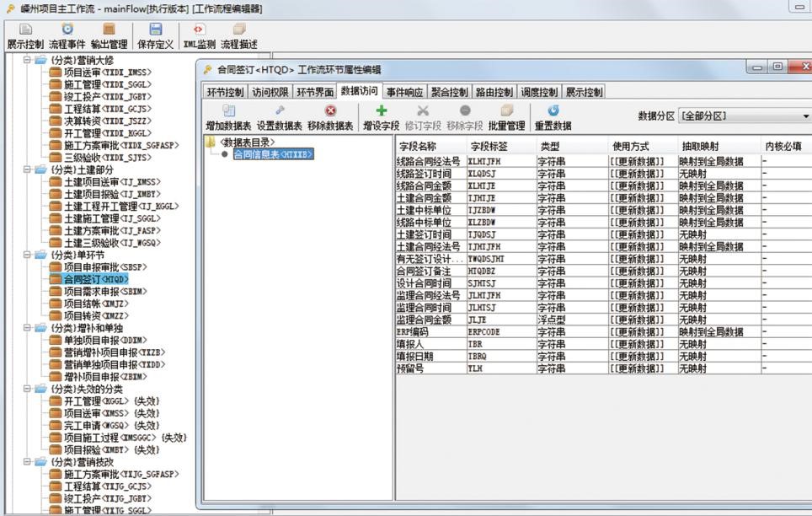Add a new field with 增设字段
This screenshot has width=812, height=516.
point(381,111)
